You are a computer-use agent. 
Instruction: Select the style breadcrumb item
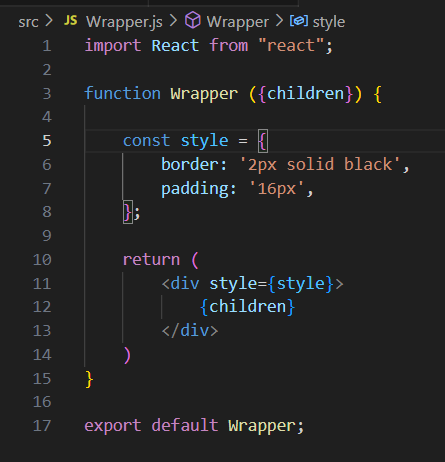(x=329, y=22)
